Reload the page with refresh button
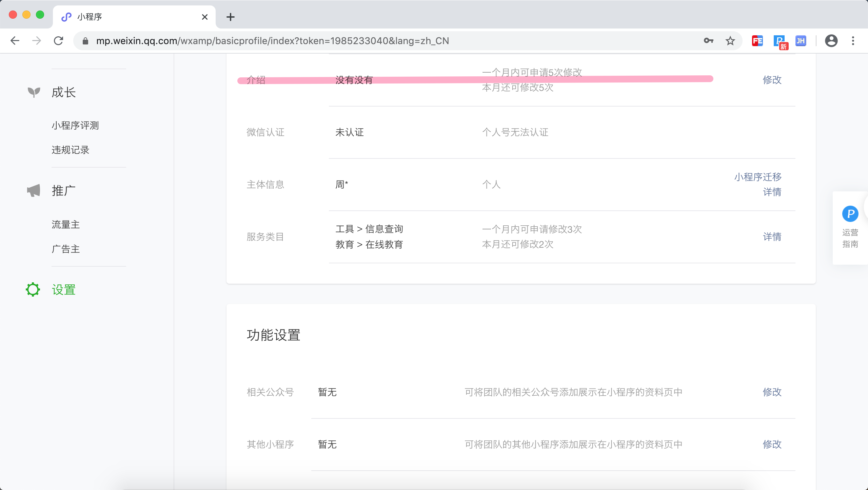The width and height of the screenshot is (868, 490). coord(59,41)
